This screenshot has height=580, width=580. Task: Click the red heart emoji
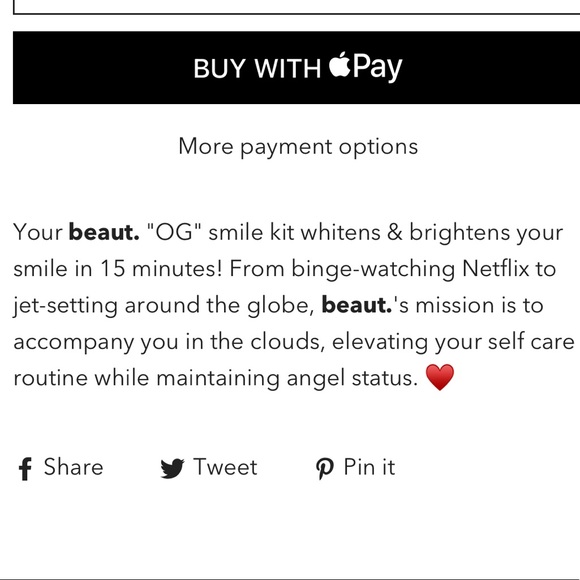click(439, 377)
